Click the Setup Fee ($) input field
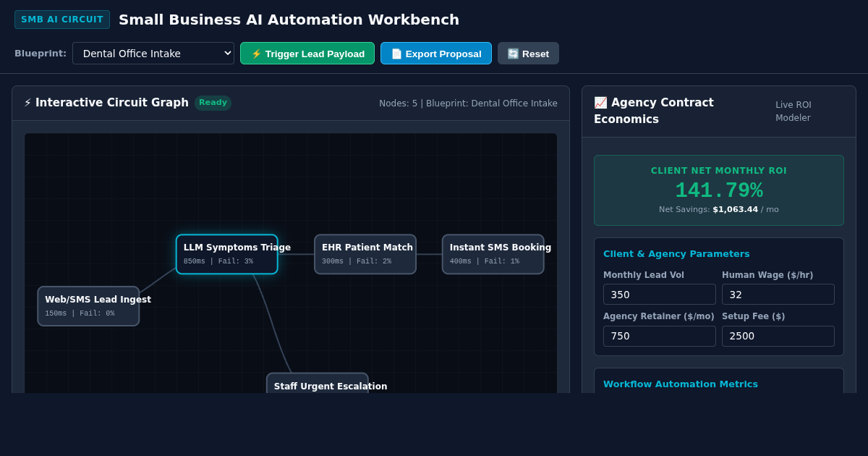 778,337
